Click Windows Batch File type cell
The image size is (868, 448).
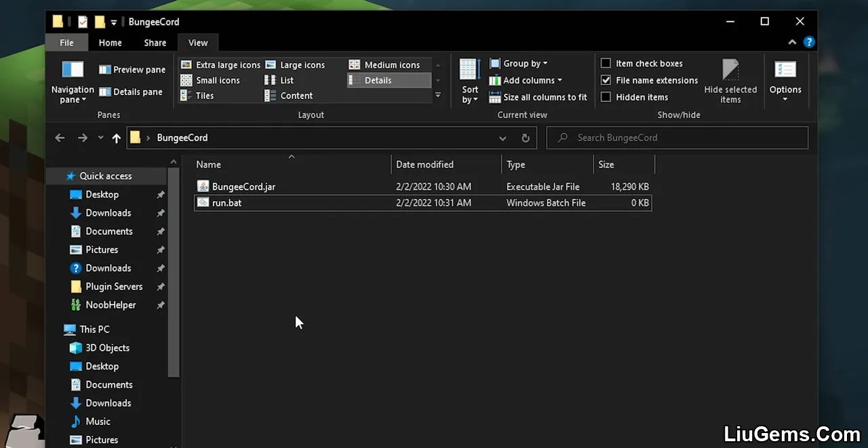[x=546, y=203]
